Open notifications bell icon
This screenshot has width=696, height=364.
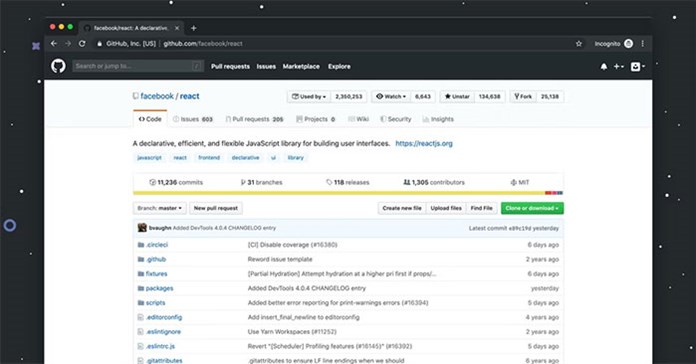point(604,67)
